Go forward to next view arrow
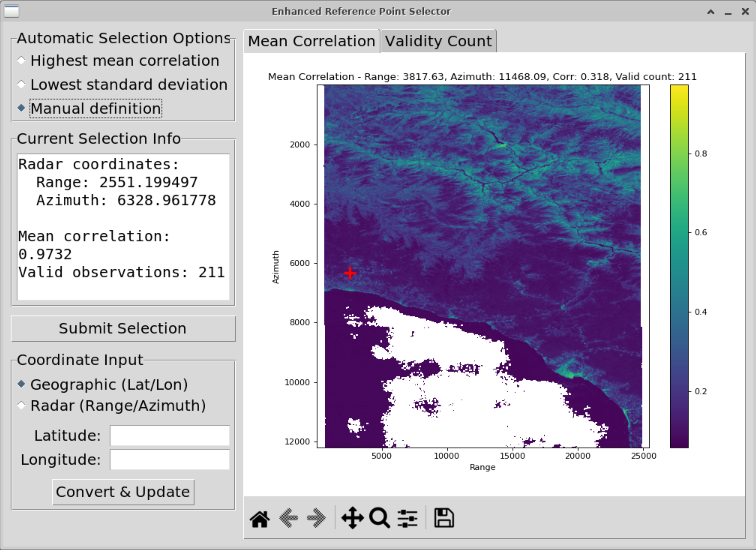The height and width of the screenshot is (550, 756). 316,519
